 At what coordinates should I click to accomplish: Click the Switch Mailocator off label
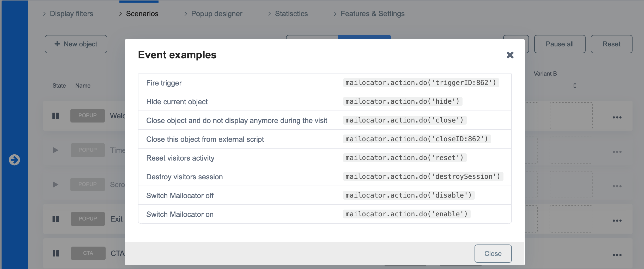[x=180, y=195]
